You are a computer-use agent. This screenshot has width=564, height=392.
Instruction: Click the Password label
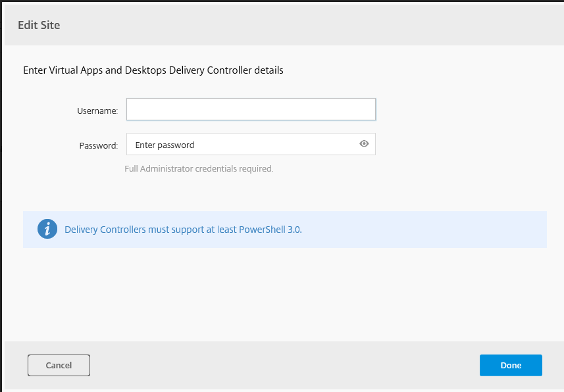click(x=98, y=145)
